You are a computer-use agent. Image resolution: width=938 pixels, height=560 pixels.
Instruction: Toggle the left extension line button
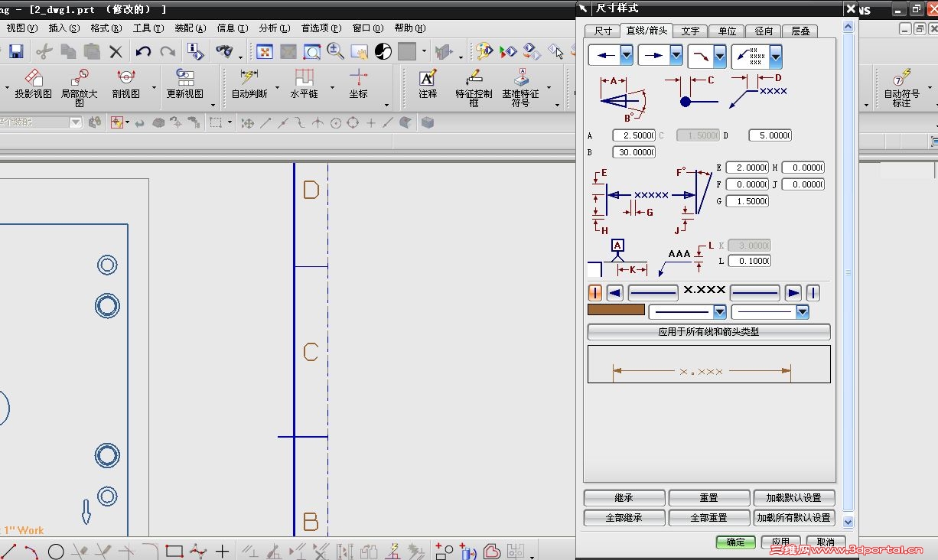(x=594, y=293)
